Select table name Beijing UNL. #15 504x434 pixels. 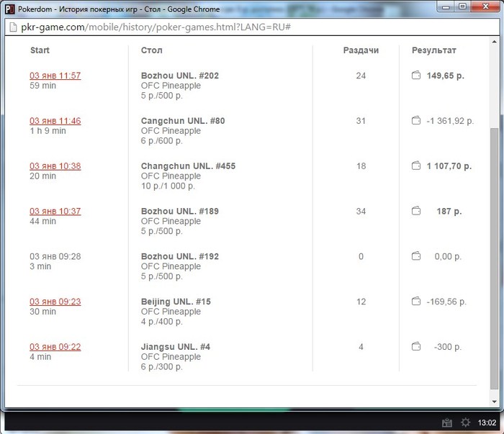pos(176,302)
